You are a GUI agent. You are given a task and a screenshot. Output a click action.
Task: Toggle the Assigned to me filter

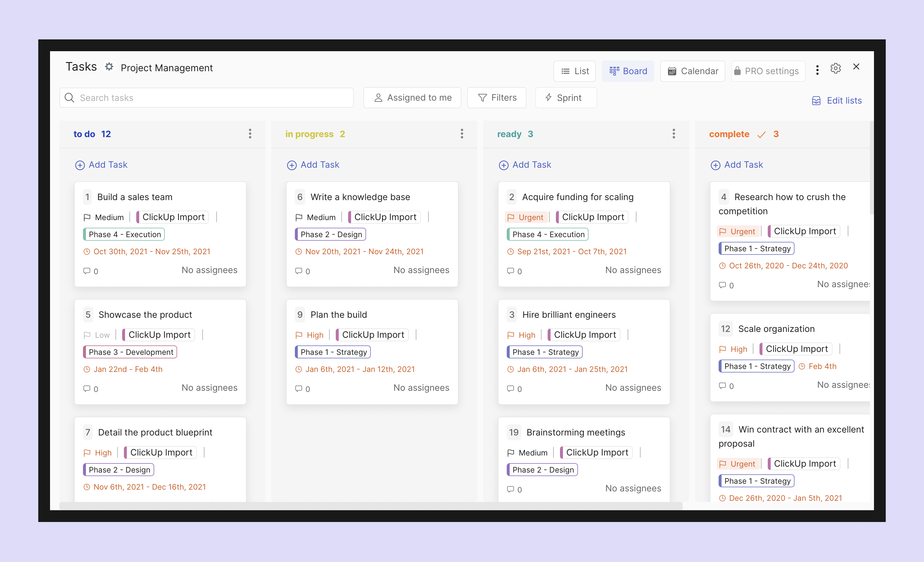pos(412,98)
